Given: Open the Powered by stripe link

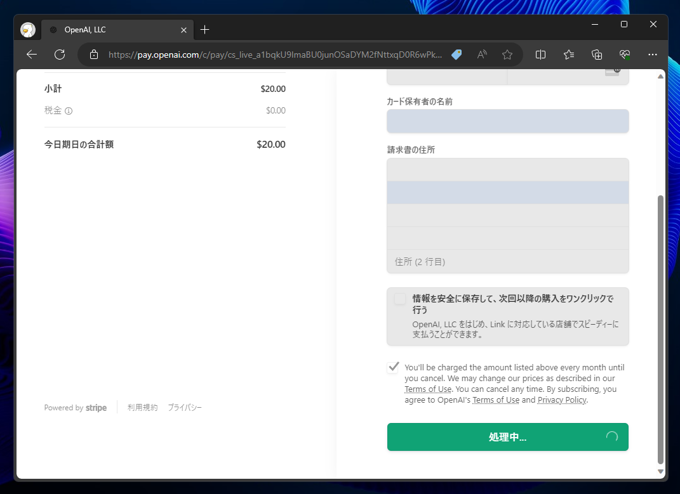Looking at the screenshot, I should click(x=75, y=408).
